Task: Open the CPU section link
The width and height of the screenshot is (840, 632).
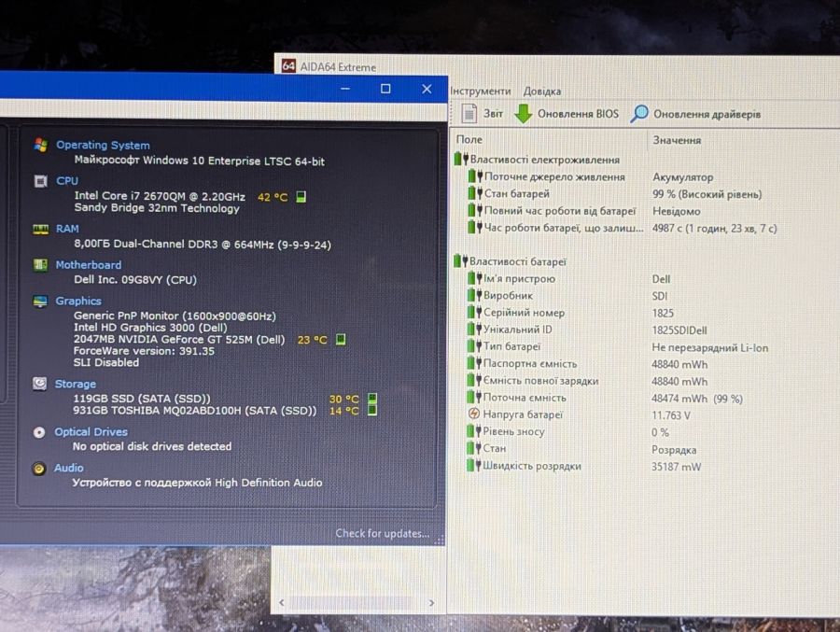Action: coord(67,181)
